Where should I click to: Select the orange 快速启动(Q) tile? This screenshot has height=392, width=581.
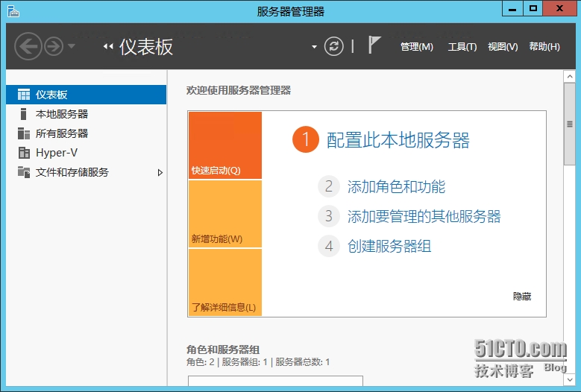[x=225, y=145]
